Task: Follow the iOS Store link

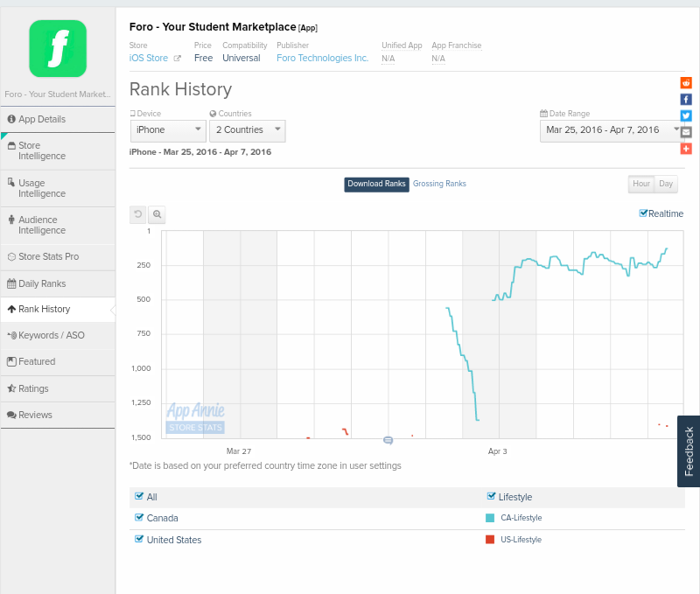Action: (x=149, y=58)
